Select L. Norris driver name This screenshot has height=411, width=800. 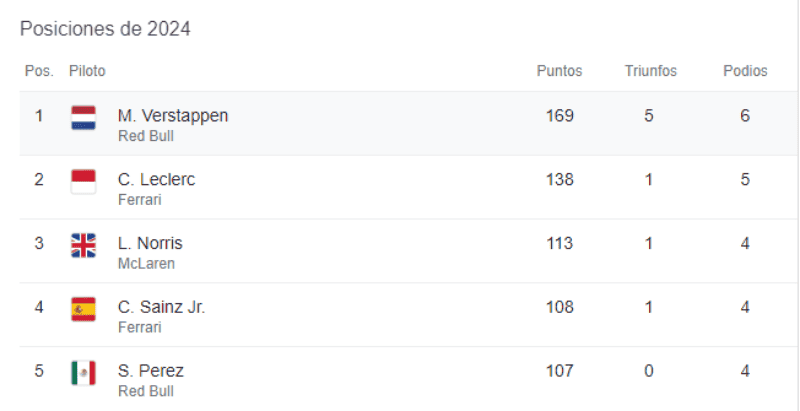coord(150,244)
